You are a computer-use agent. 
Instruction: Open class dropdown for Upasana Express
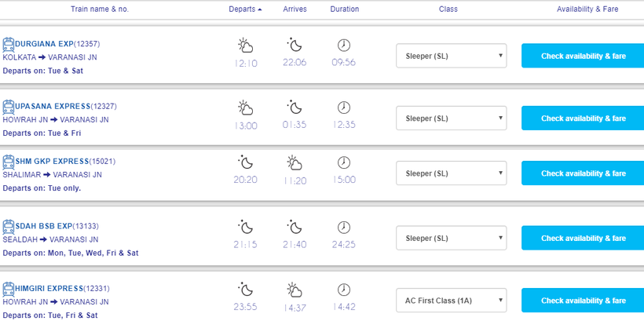(x=451, y=119)
